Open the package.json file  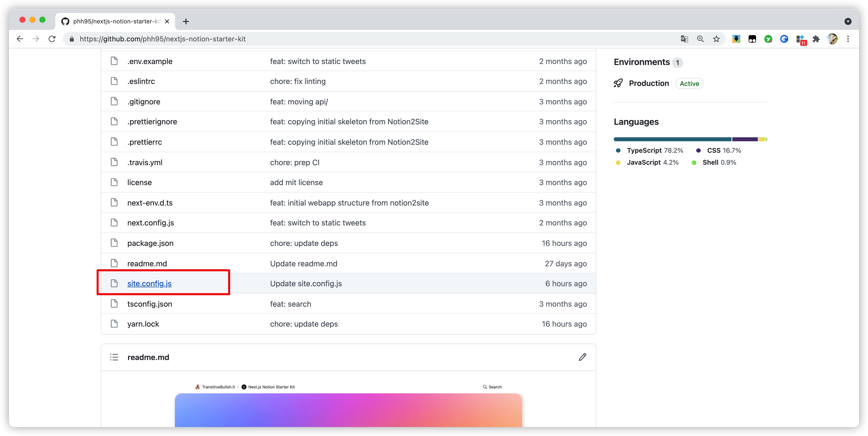pos(150,243)
